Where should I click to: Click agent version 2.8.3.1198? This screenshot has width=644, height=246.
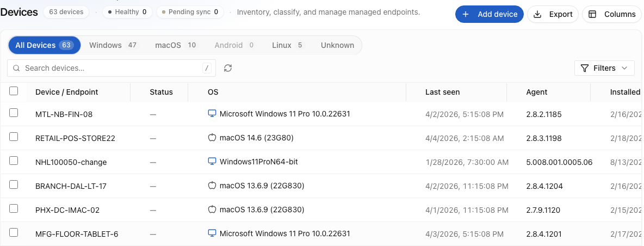click(544, 138)
